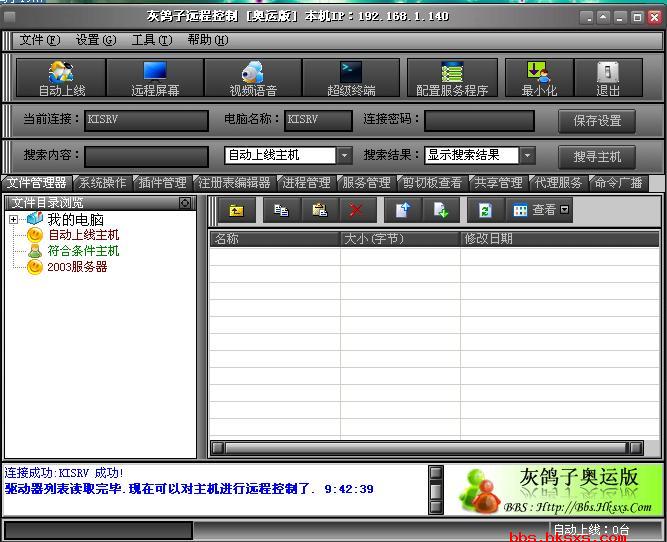
Task: Open the 远程屏幕 remote screen tool
Action: 155,78
